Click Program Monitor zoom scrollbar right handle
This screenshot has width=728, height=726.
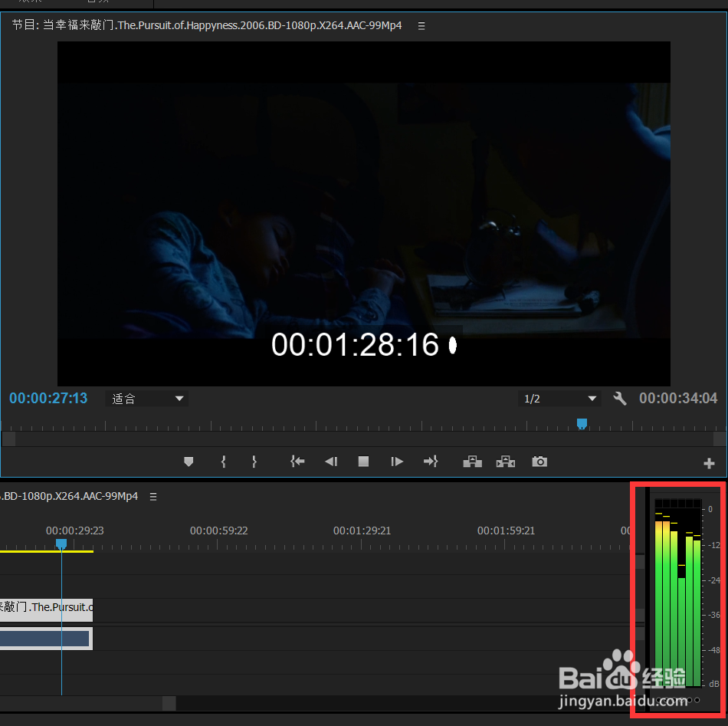[x=720, y=439]
